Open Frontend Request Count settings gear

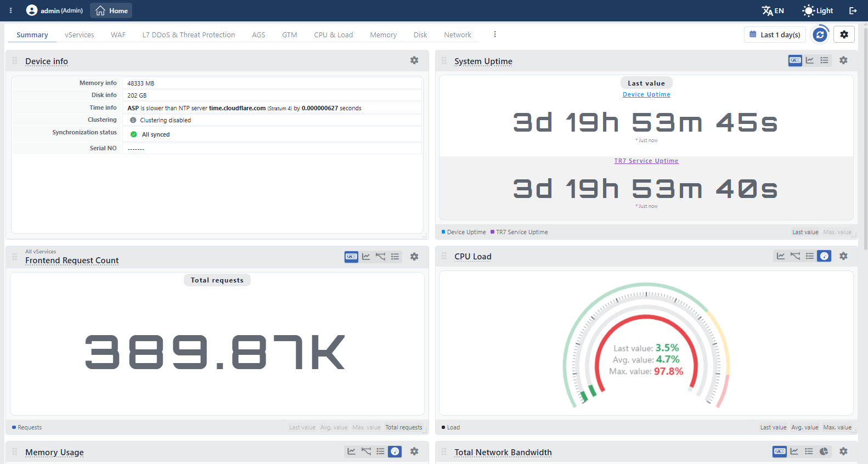pos(414,256)
